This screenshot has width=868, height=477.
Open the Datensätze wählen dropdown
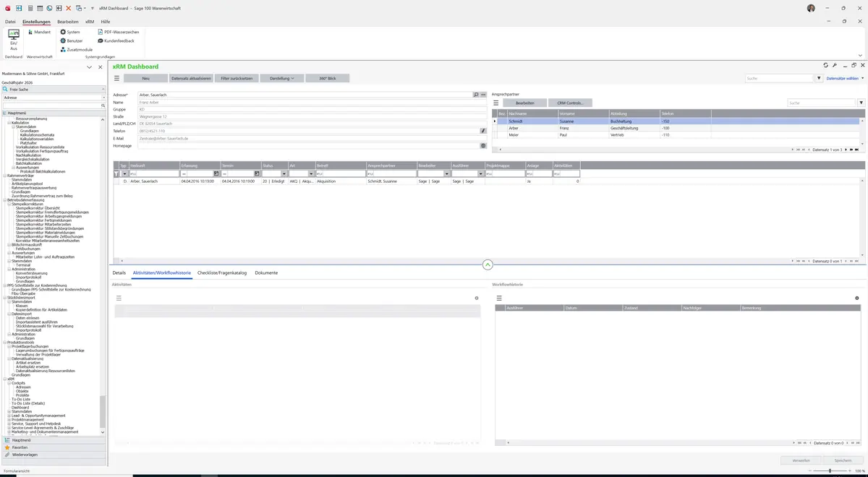pyautogui.click(x=845, y=78)
